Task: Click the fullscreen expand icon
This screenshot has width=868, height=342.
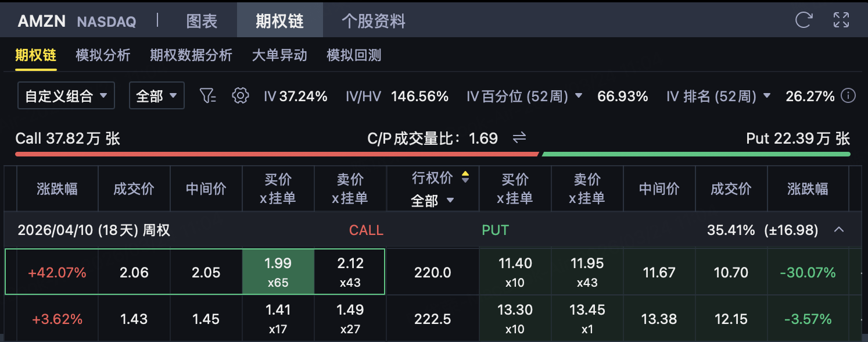Action: coord(841,20)
